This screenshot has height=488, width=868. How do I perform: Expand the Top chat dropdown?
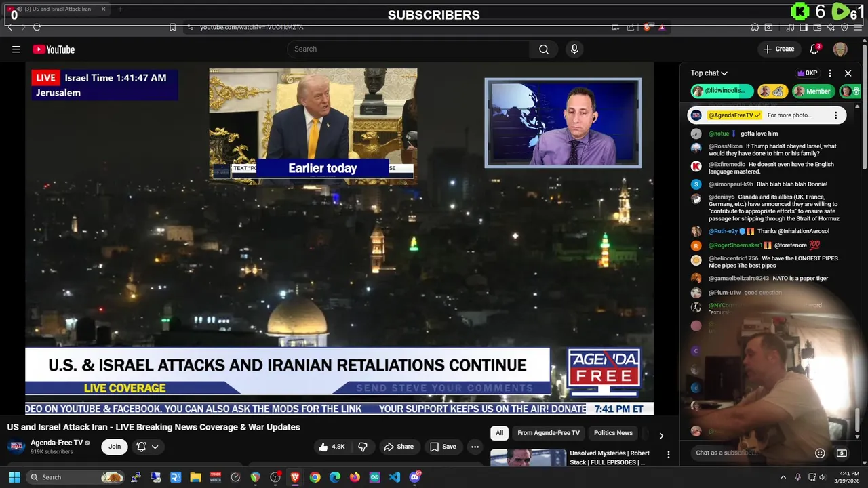point(709,73)
